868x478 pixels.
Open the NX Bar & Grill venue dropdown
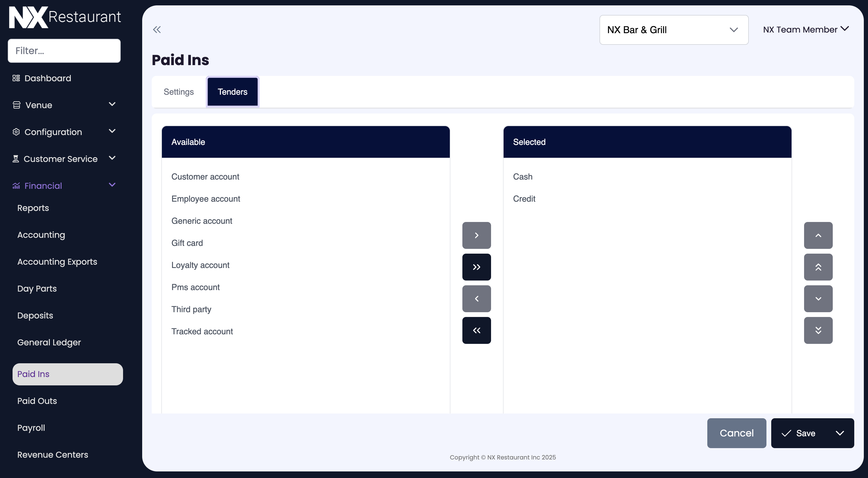674,30
